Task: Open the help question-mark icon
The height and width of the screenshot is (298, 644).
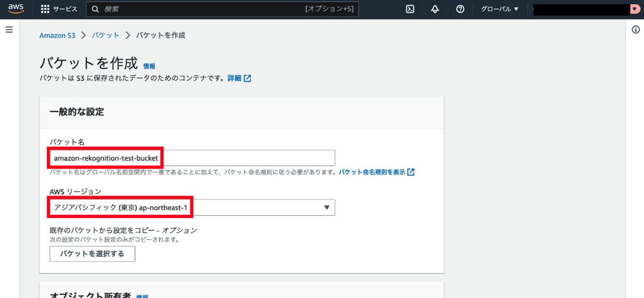Action: pos(460,9)
